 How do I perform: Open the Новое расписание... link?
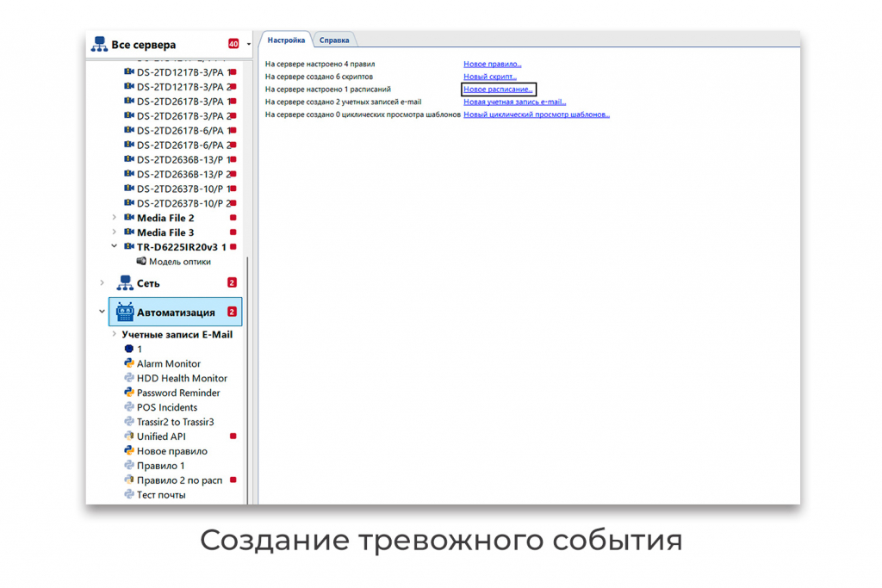click(498, 90)
